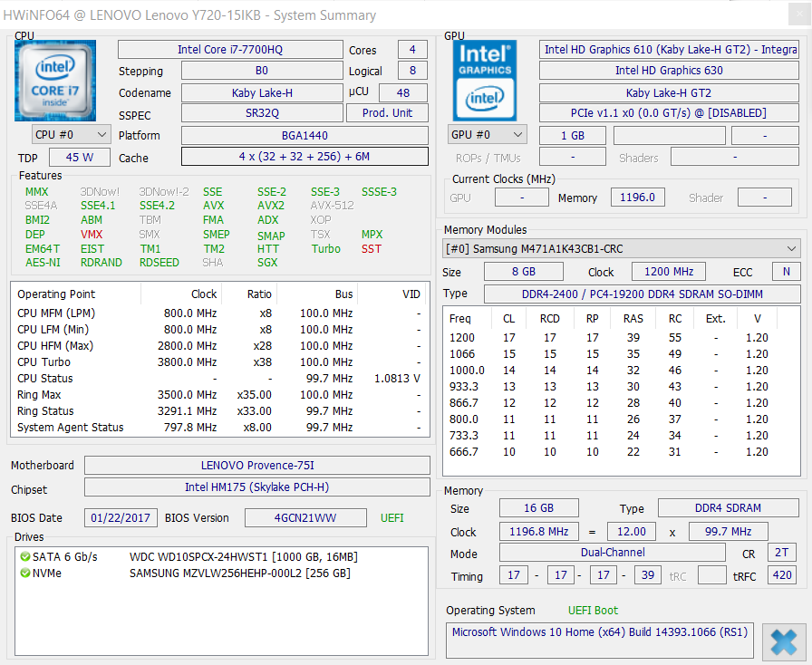Click the blue X close button at bottom right
The width and height of the screenshot is (812, 665).
[784, 641]
